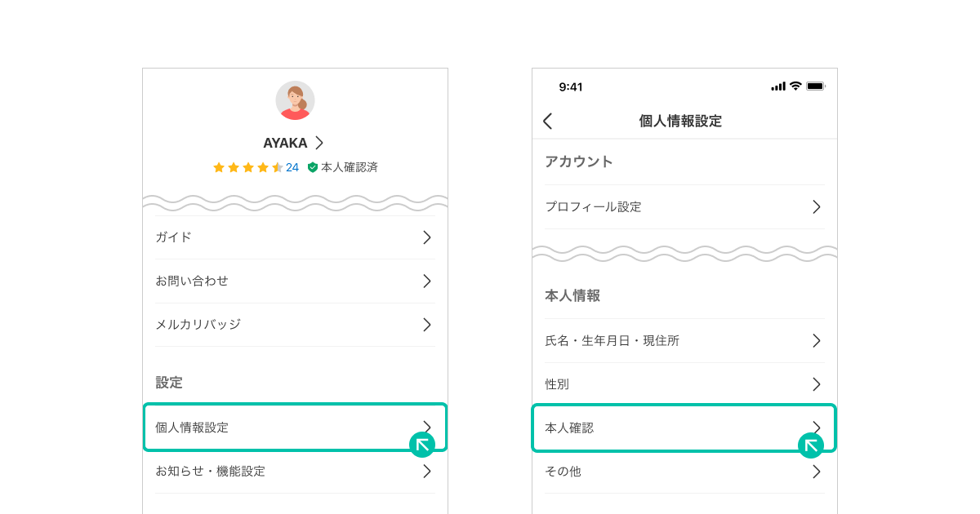Open お知らせ・機能設定 row
Screen dimensions: 980x514
[295, 472]
